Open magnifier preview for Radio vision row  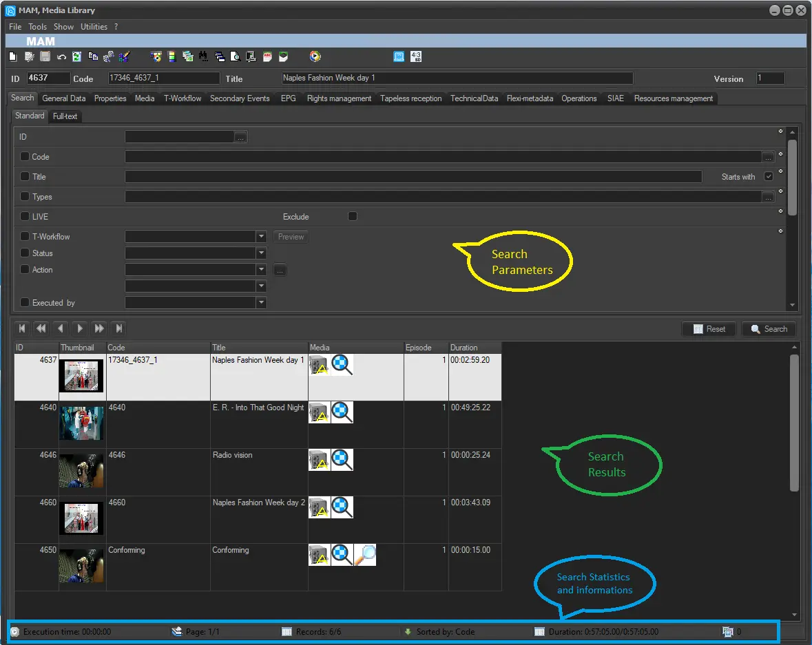point(342,460)
